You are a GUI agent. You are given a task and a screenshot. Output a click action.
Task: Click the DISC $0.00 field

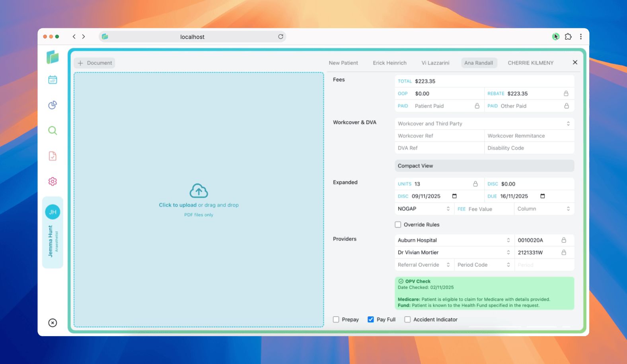[529, 184]
